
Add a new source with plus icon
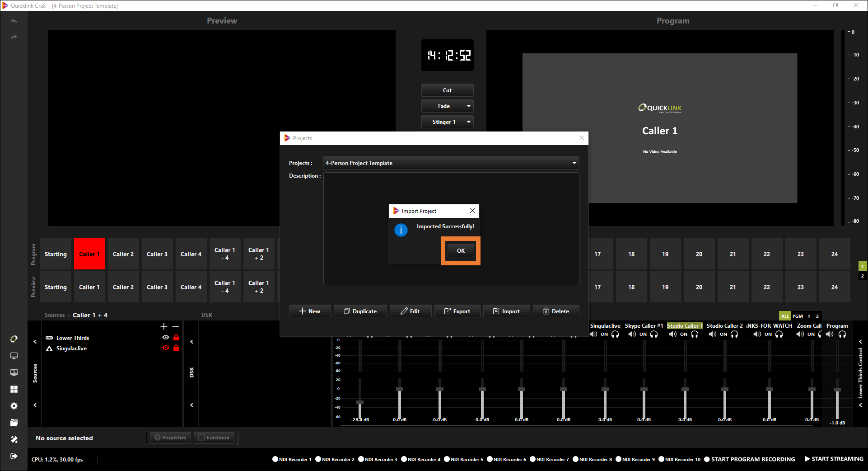point(164,326)
